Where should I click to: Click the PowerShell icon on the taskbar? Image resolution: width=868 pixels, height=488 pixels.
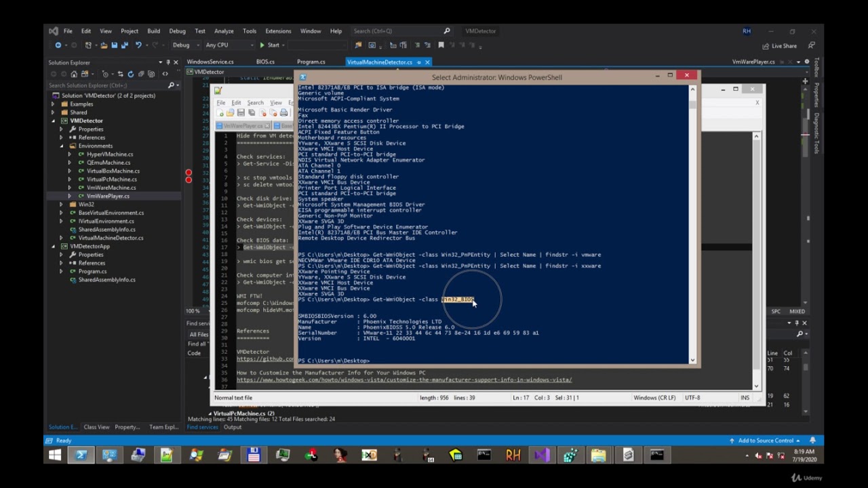(x=81, y=455)
